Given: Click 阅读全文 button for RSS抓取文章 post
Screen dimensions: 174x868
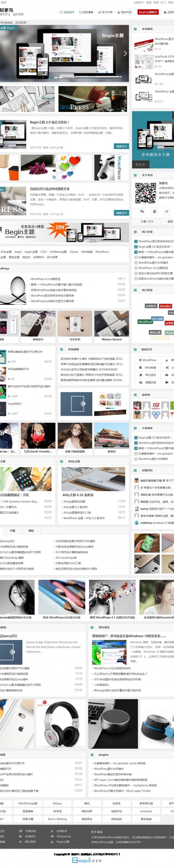Looking at the screenshot, I should pyautogui.click(x=121, y=213).
